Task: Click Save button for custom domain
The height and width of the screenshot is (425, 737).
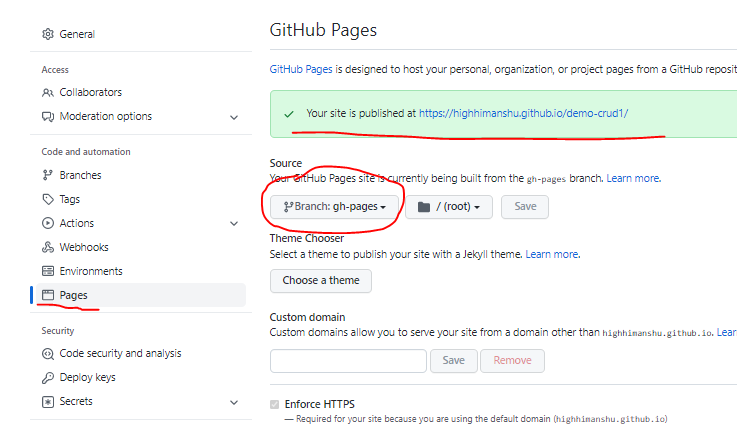Action: coord(454,361)
